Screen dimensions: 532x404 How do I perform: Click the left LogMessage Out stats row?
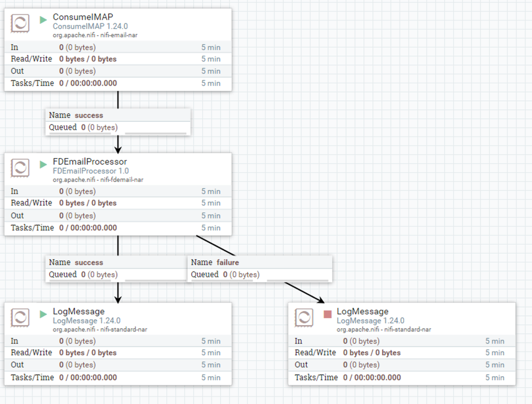[x=118, y=365]
